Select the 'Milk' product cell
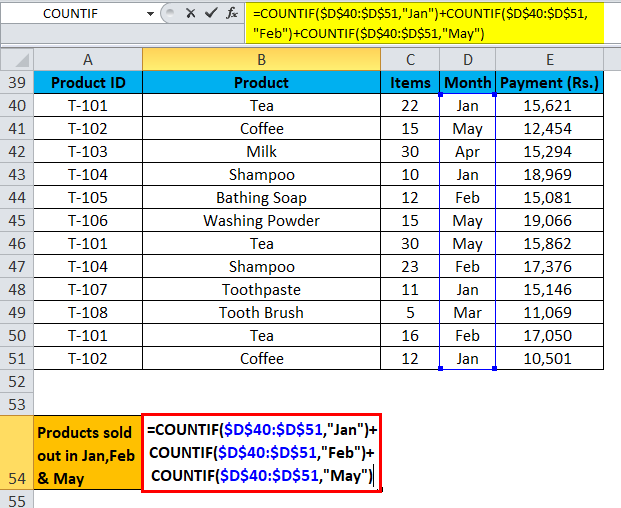621x508 pixels. coord(261,151)
